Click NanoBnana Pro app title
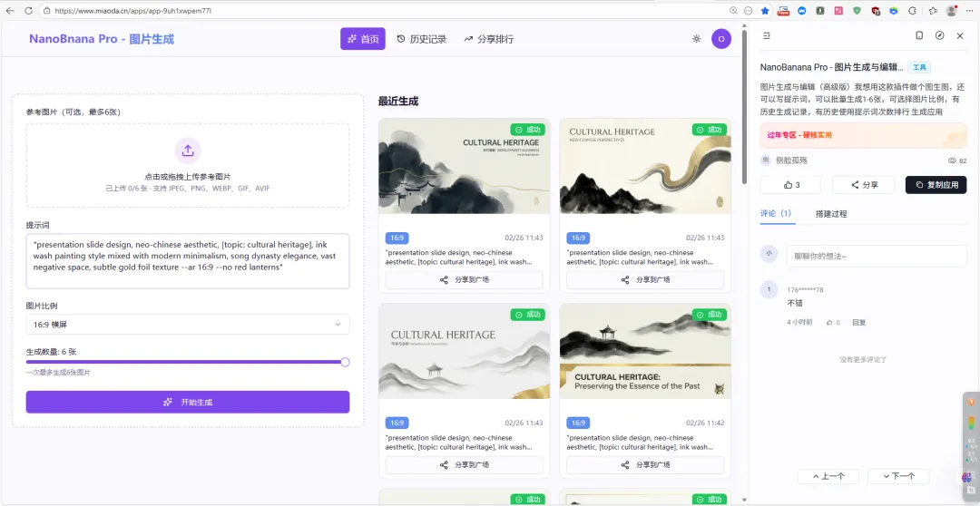The height and width of the screenshot is (506, 980). [102, 39]
